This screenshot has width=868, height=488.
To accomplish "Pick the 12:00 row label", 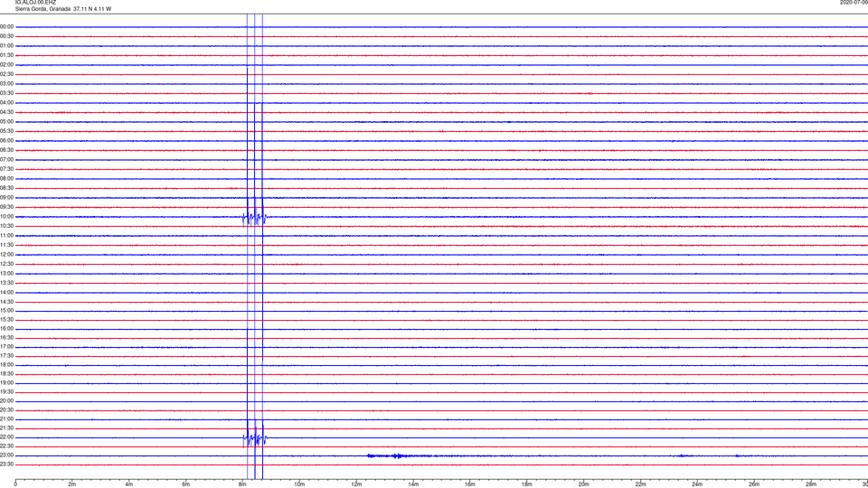I will [x=6, y=255].
